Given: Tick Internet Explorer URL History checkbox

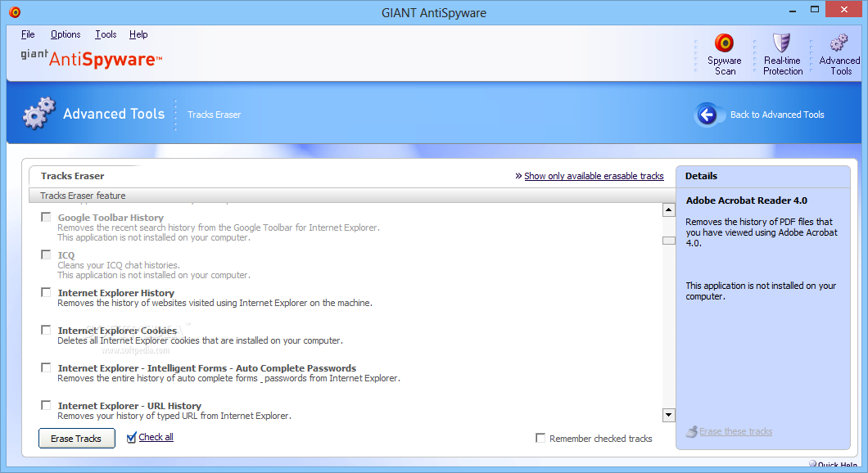Looking at the screenshot, I should (x=46, y=405).
